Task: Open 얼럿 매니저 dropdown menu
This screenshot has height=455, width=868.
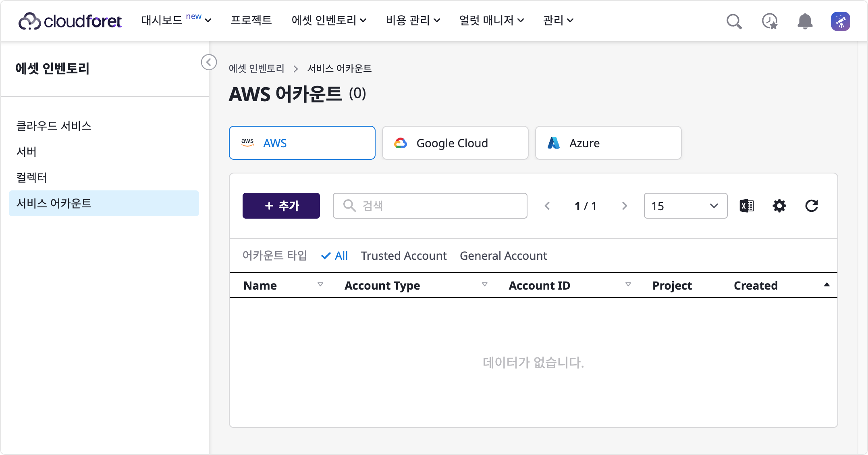Action: pyautogui.click(x=492, y=20)
